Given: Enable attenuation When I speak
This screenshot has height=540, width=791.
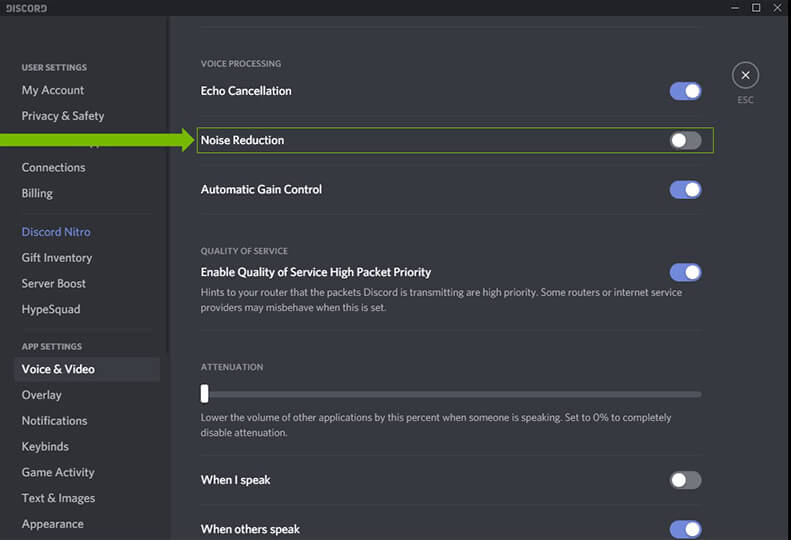Looking at the screenshot, I should pyautogui.click(x=685, y=480).
